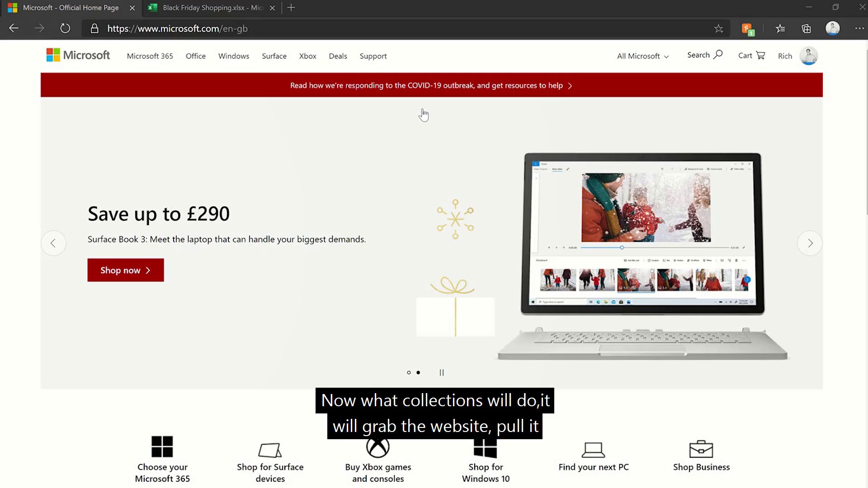868x488 pixels.
Task: Open the orange extension icon
Action: [748, 29]
